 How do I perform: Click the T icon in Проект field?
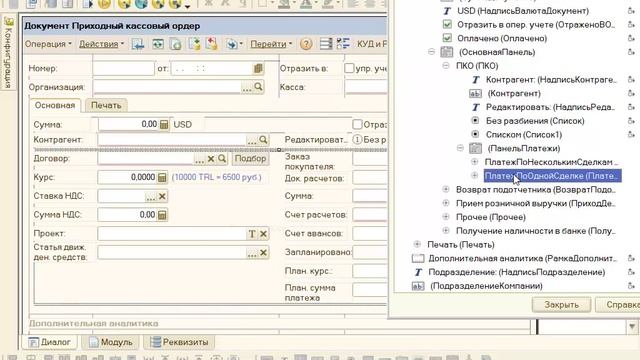(252, 234)
